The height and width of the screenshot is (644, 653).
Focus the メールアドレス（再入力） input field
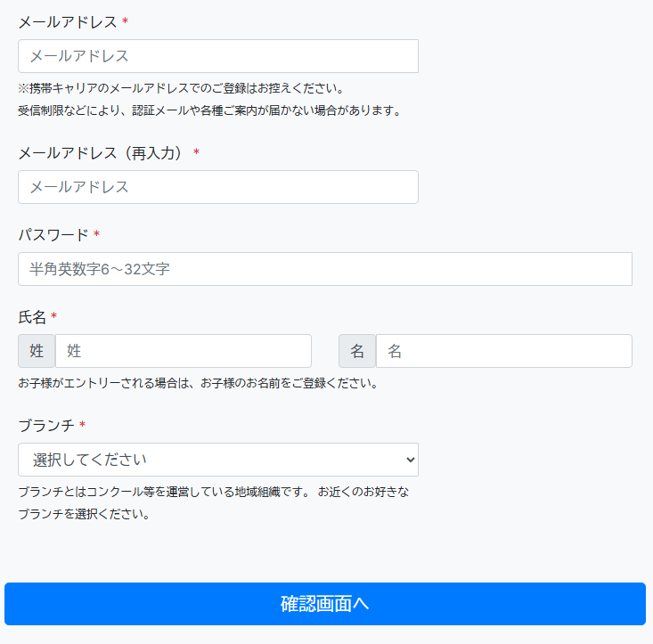tap(218, 187)
